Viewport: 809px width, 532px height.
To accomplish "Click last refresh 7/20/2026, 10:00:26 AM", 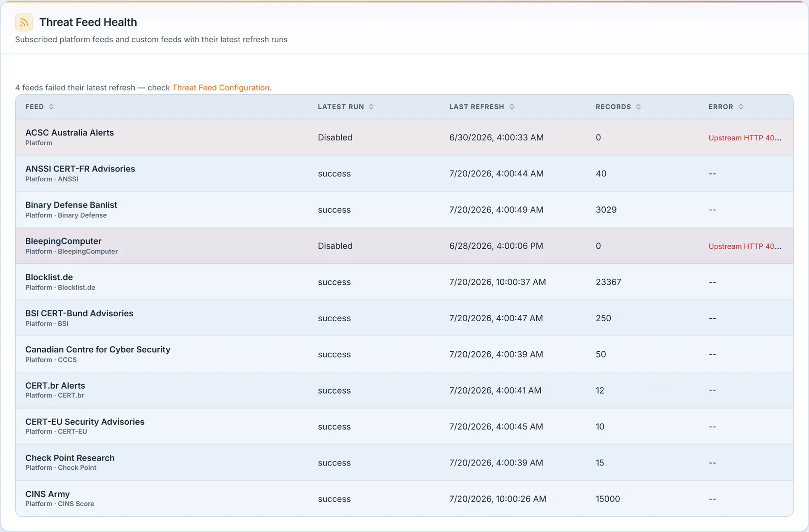I will pos(497,499).
